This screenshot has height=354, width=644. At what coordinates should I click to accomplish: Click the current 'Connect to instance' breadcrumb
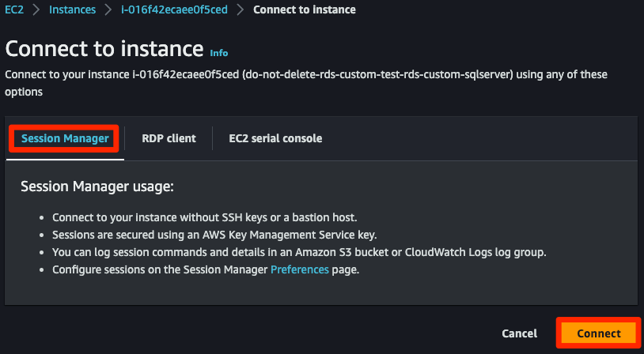305,9
